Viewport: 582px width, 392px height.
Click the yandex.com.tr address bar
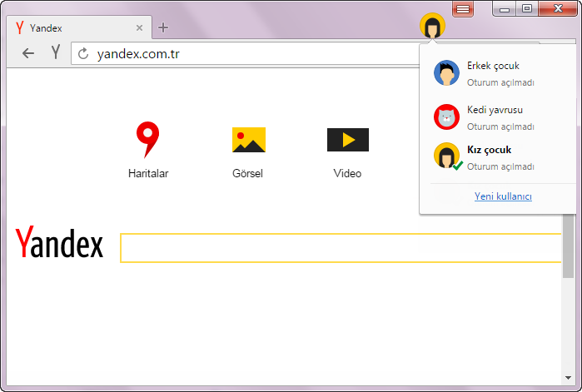pyautogui.click(x=245, y=54)
